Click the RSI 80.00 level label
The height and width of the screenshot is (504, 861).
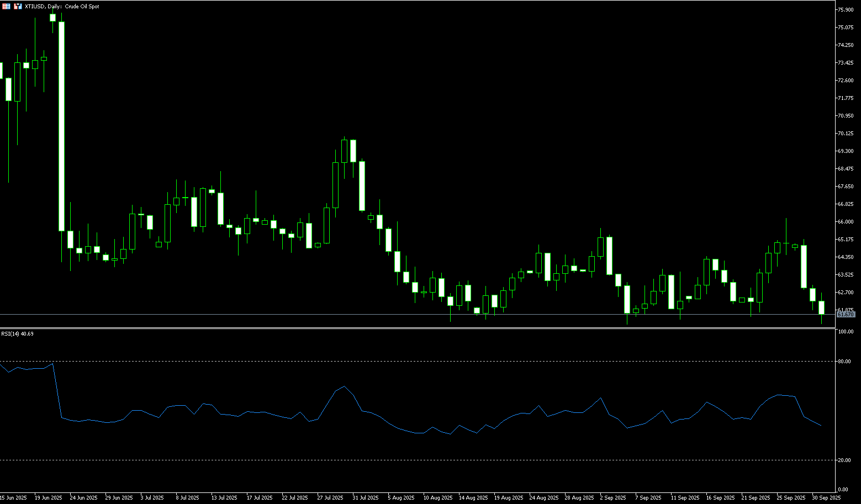pyautogui.click(x=844, y=362)
